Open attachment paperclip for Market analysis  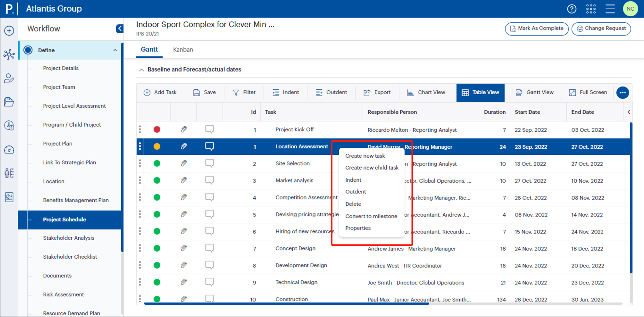pos(184,180)
